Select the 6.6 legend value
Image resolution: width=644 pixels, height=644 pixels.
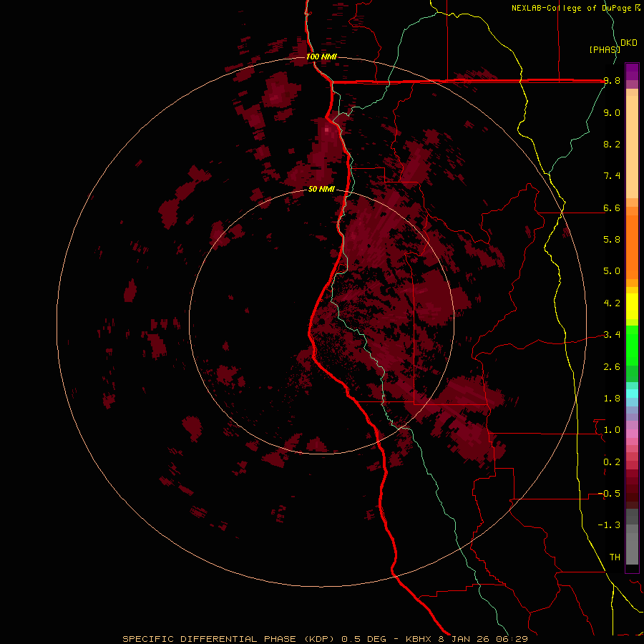612,208
